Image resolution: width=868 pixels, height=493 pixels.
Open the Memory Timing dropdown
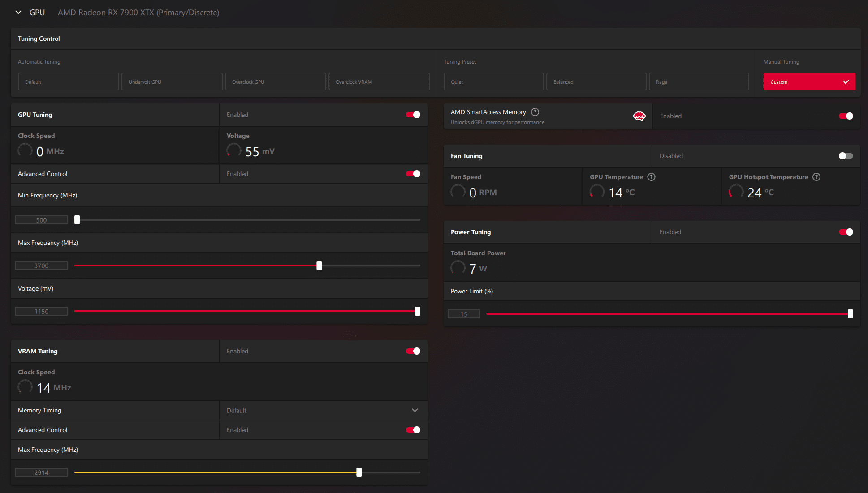[324, 410]
